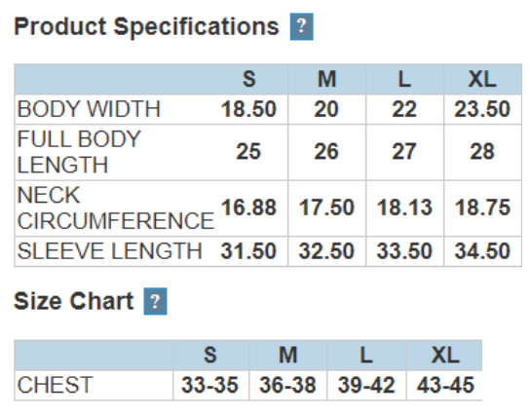Click the Size Chart heading text
The width and height of the screenshot is (532, 417).
(74, 301)
